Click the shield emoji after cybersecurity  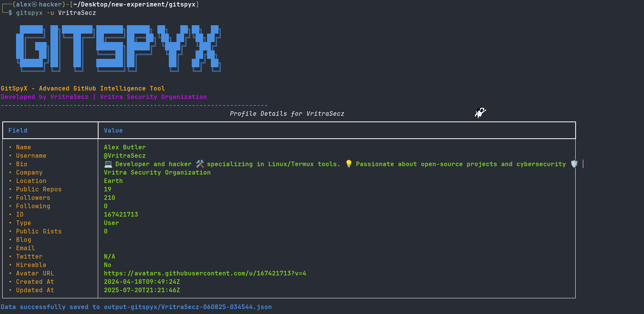coord(574,164)
